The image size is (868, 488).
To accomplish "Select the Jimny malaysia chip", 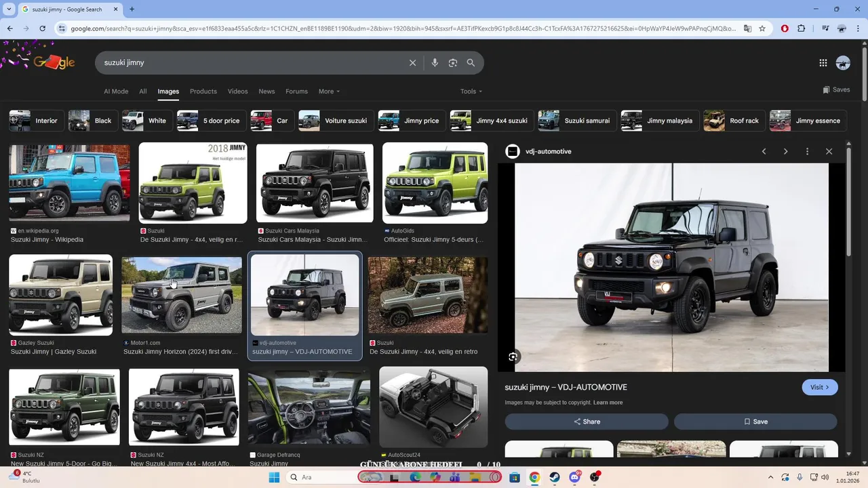I will point(660,121).
